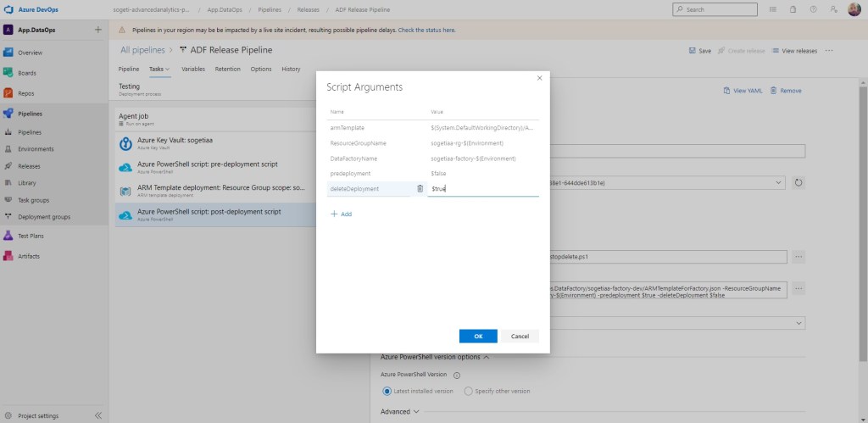
Task: Click the Repos icon in sidebar
Action: (x=8, y=93)
